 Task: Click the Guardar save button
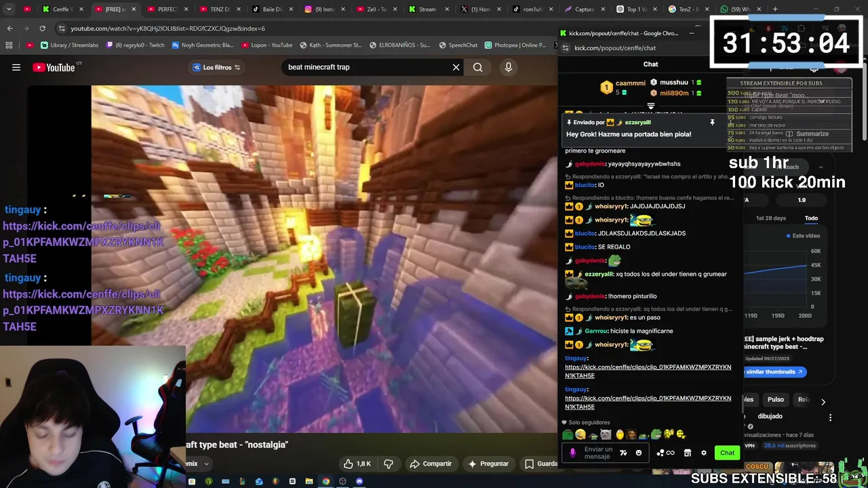click(x=539, y=464)
